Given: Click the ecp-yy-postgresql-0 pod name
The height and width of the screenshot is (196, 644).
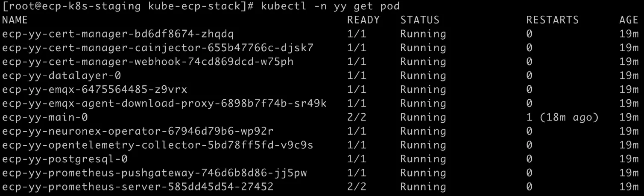Looking at the screenshot, I should click(x=65, y=159).
